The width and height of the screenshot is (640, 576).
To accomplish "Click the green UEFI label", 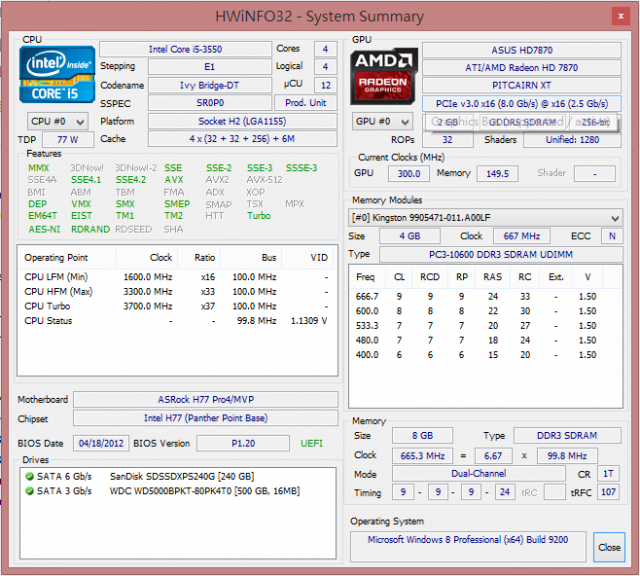I will point(311,443).
